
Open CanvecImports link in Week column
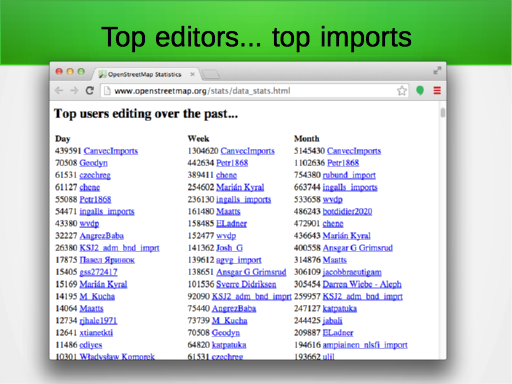point(248,151)
